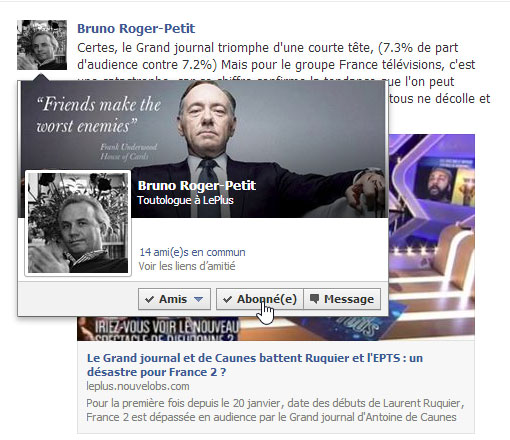Image resolution: width=510 pixels, height=440 pixels.
Task: Click the leplus.nouvelobs.com source domain
Action: click(x=138, y=386)
